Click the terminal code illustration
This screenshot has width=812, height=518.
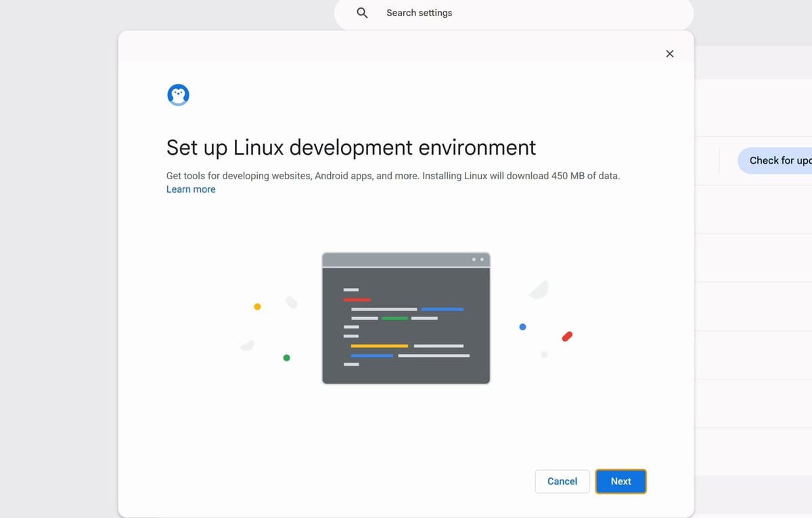[406, 318]
